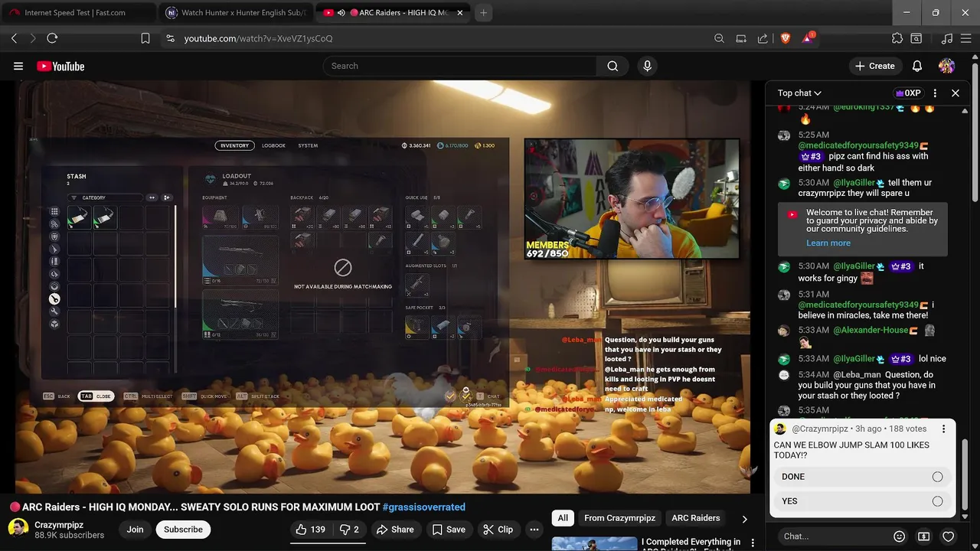The image size is (980, 551).
Task: Go to YouTube home via logo
Action: click(60, 66)
